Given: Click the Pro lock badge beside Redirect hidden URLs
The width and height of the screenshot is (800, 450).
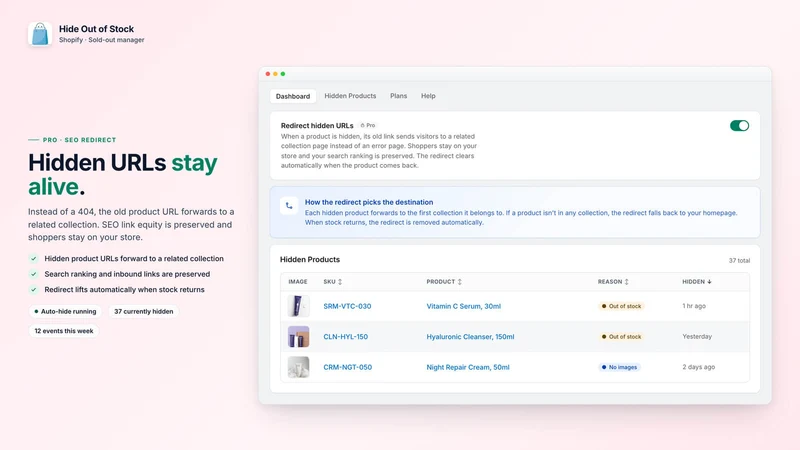Looking at the screenshot, I should click(368, 126).
